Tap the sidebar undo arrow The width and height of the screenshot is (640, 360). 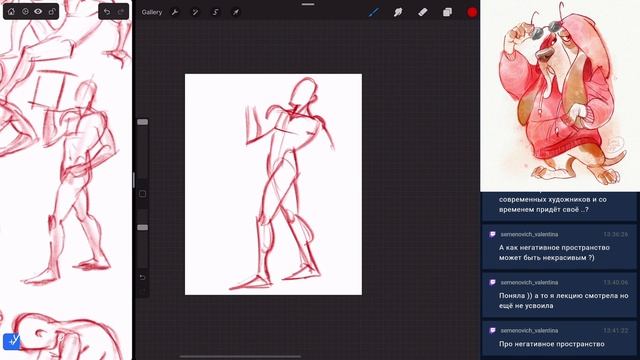click(x=142, y=278)
